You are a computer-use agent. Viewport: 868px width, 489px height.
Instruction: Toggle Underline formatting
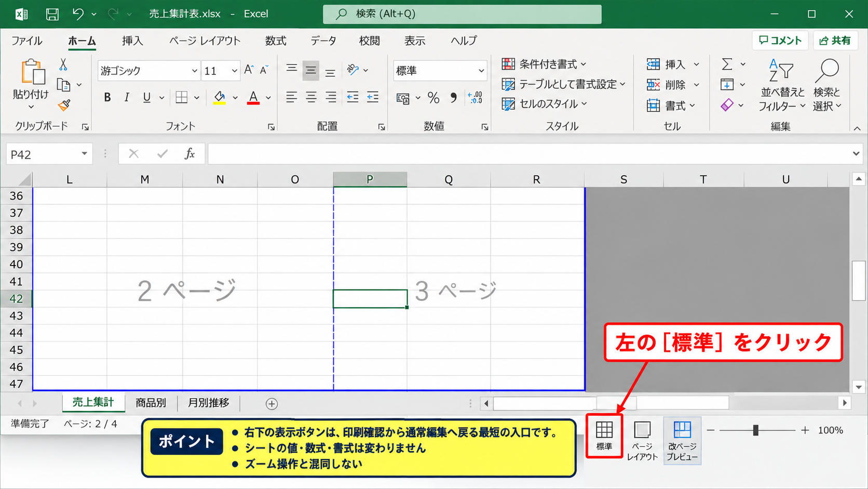(147, 97)
